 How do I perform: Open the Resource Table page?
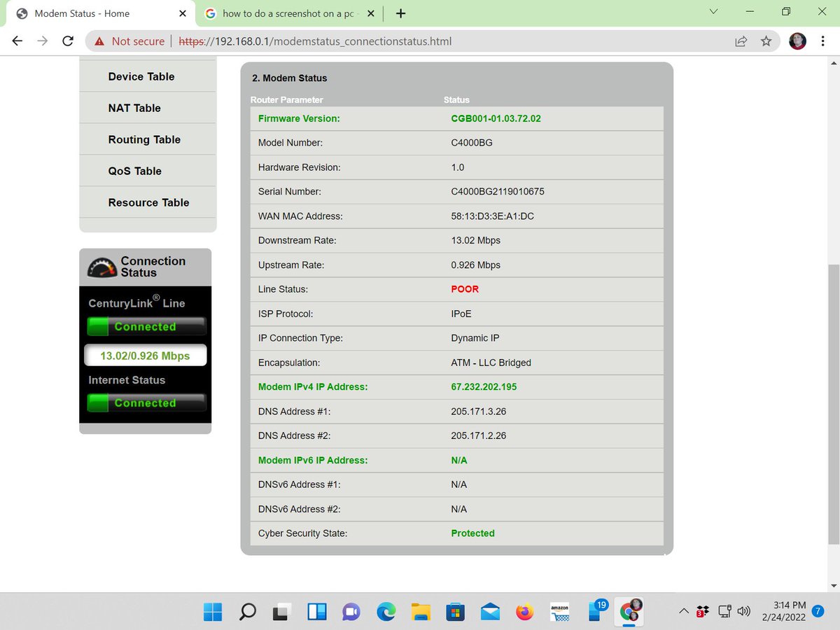148,202
